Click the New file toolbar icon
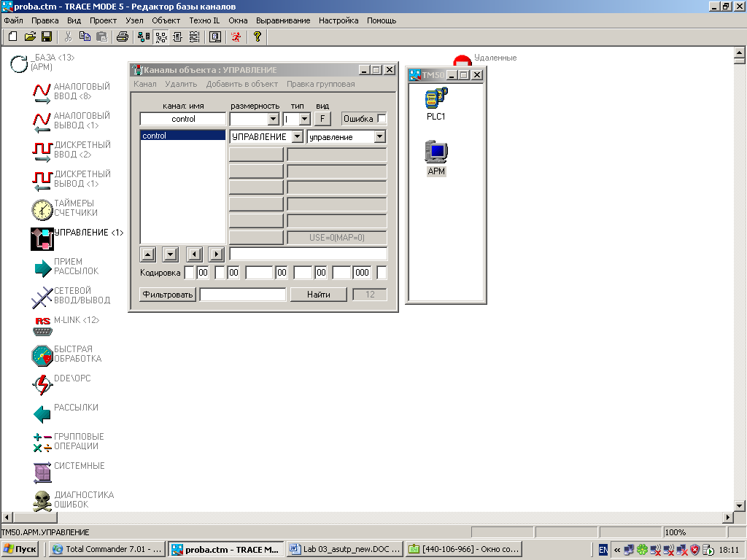This screenshot has width=747, height=560. pyautogui.click(x=13, y=36)
